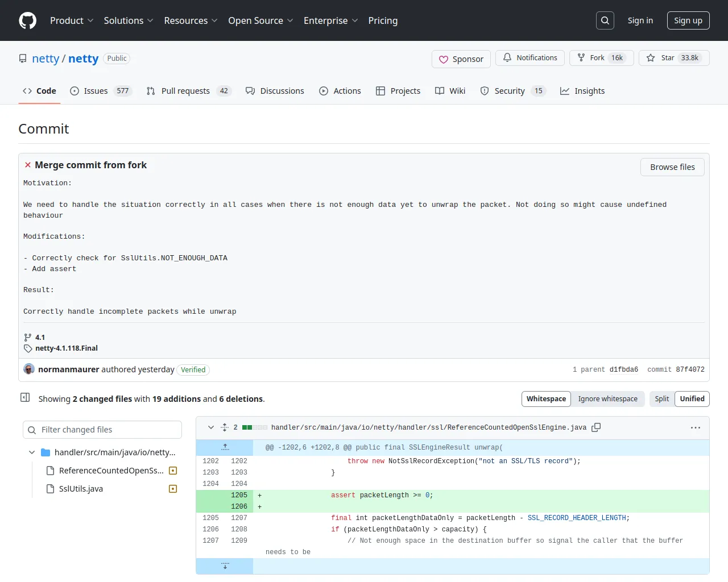728x582 pixels.
Task: Click Sign in
Action: pyautogui.click(x=640, y=20)
